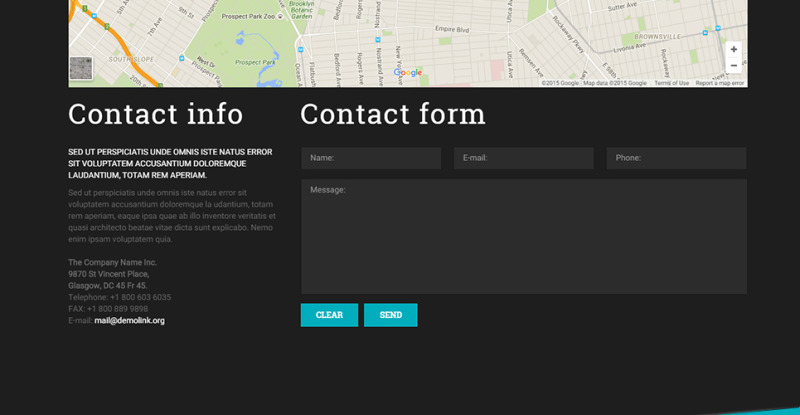Switch map to satellite view thumbnail
The image size is (800, 415).
pyautogui.click(x=81, y=68)
